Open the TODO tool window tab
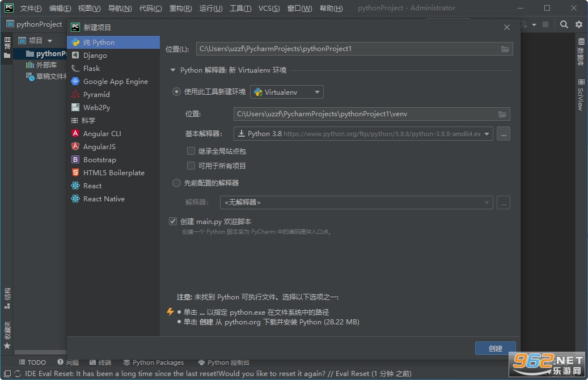 click(x=33, y=362)
